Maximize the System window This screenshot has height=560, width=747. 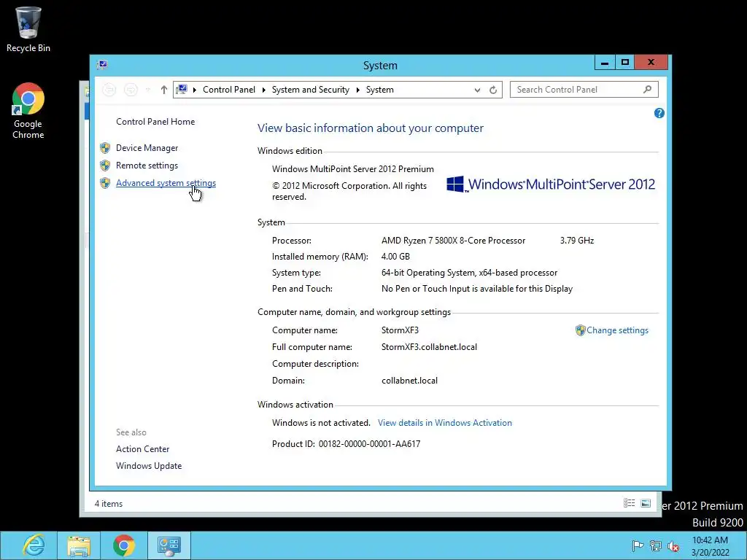point(625,63)
